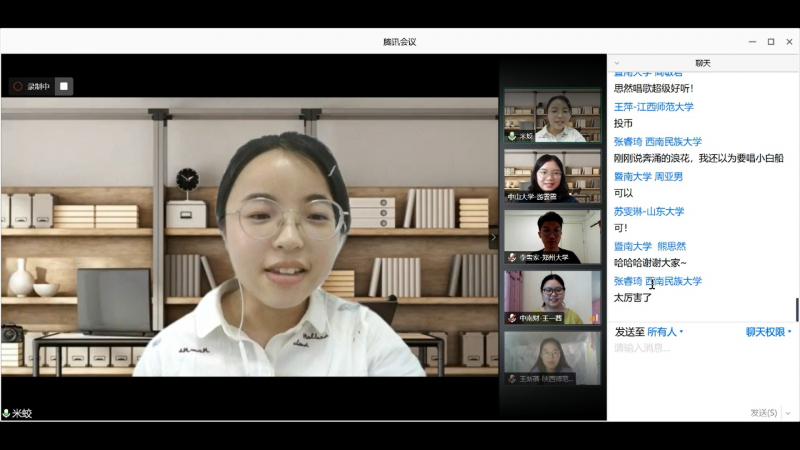Click the 发送(S) send button
800x450 pixels.
point(763,412)
